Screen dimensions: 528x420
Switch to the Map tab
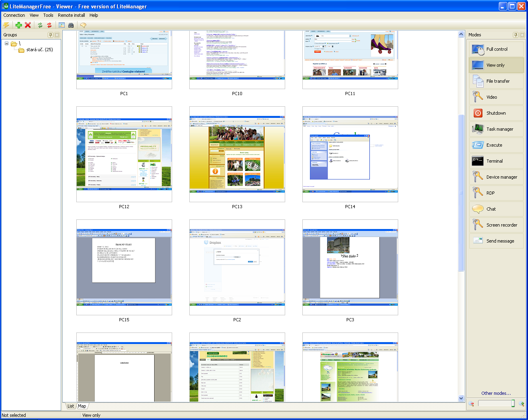[x=82, y=406]
